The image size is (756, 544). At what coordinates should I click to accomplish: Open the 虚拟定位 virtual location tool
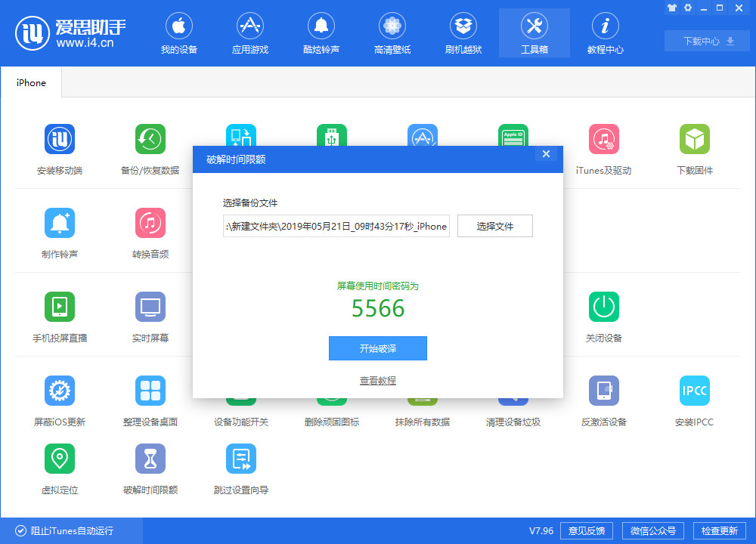pyautogui.click(x=60, y=459)
